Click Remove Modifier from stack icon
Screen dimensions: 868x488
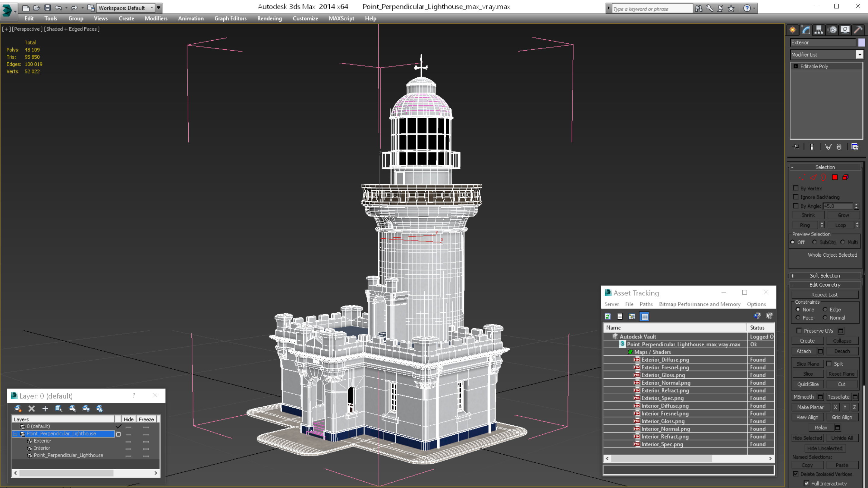(x=839, y=147)
